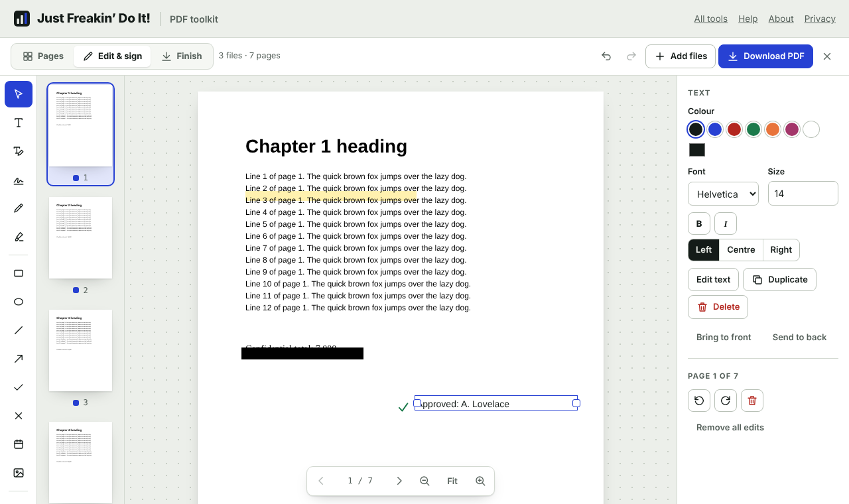Duplicate the selected text box
The image size is (849, 504).
tap(779, 279)
